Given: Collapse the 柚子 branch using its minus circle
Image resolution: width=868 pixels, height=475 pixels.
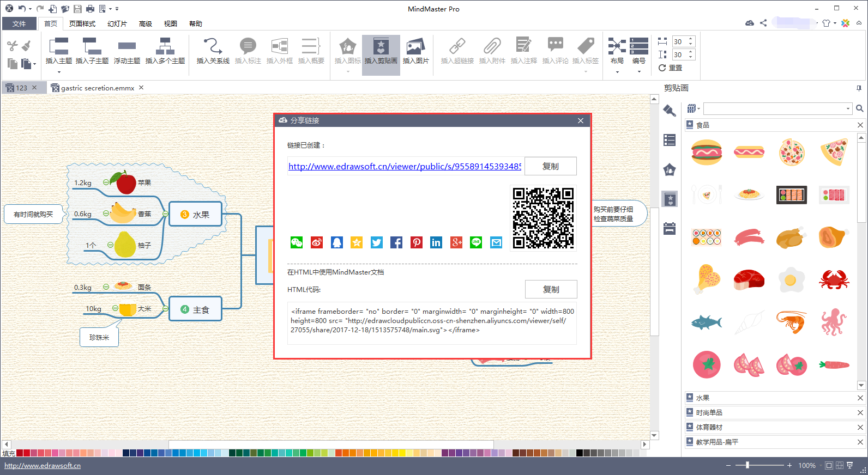Looking at the screenshot, I should tap(110, 245).
